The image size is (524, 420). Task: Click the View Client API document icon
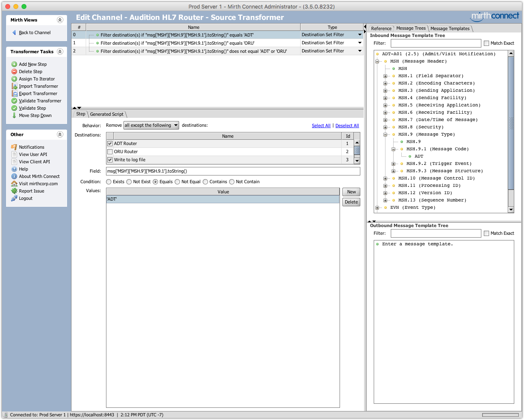click(14, 162)
